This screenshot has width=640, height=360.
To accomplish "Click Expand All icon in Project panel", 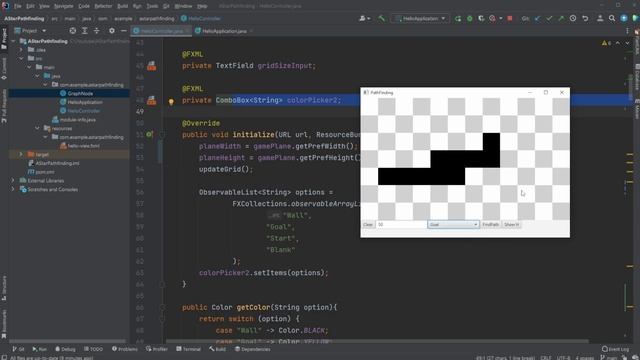I will click(84, 31).
